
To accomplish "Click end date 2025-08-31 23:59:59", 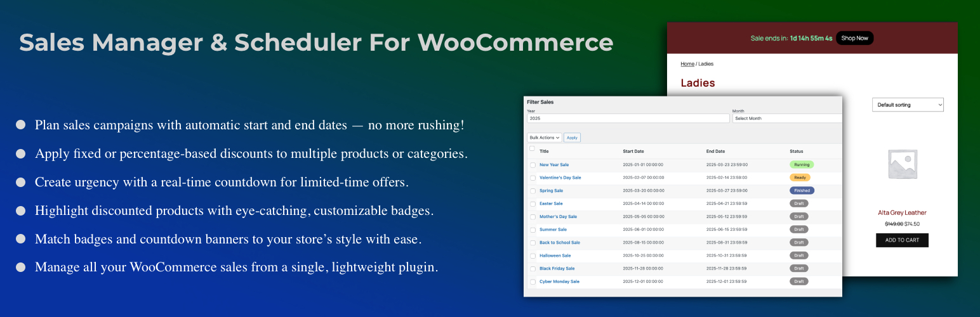I will tap(727, 243).
